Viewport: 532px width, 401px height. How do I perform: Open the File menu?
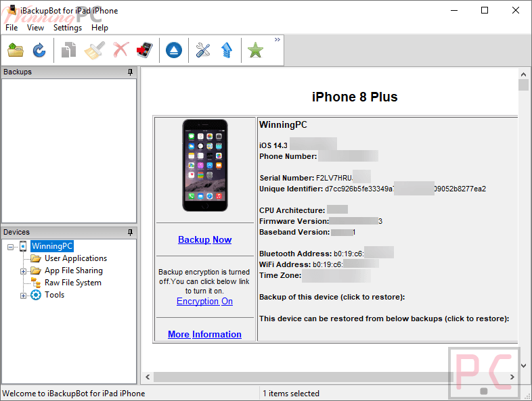pos(12,28)
